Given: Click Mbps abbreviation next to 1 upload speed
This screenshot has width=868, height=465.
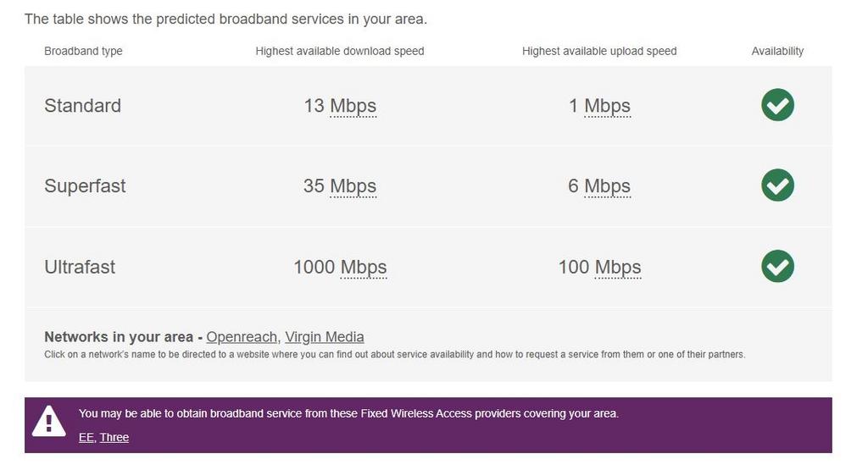Looking at the screenshot, I should pyautogui.click(x=607, y=106).
